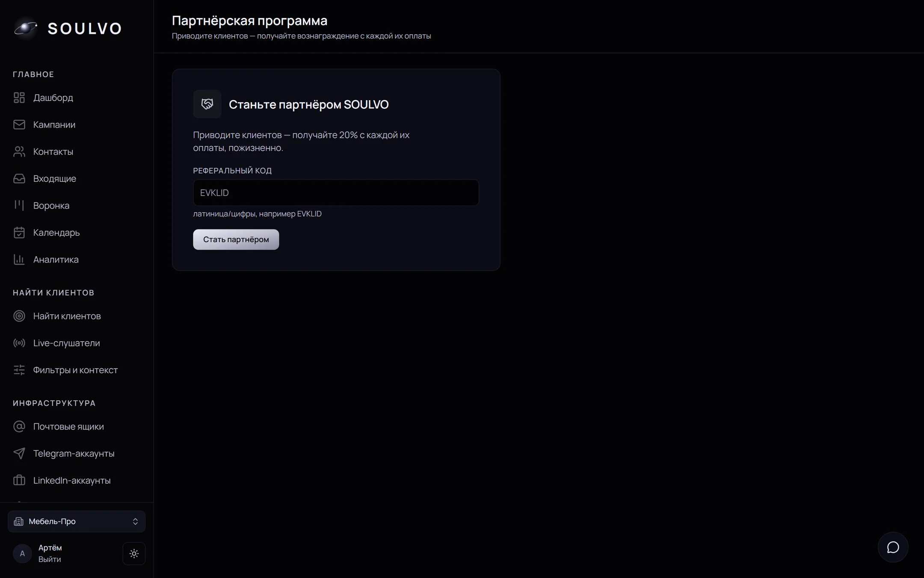Click the Почтовые ящики at-sign icon

(19, 426)
